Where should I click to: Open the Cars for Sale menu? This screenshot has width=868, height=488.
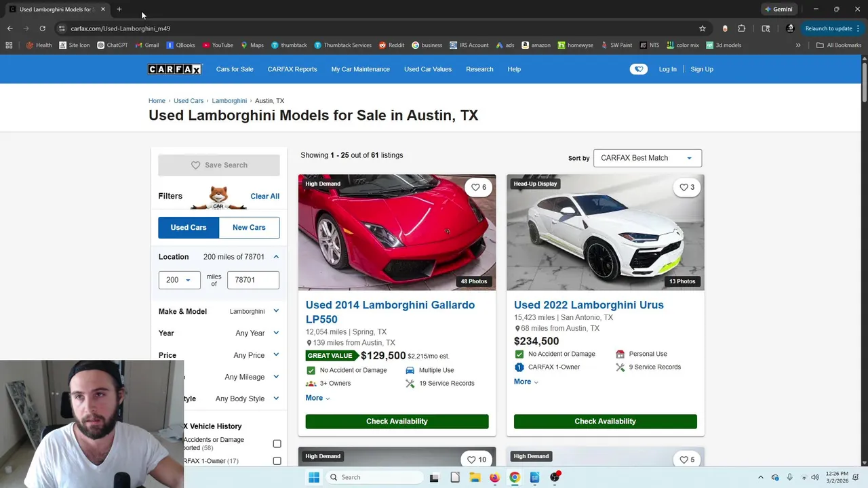[x=235, y=69]
